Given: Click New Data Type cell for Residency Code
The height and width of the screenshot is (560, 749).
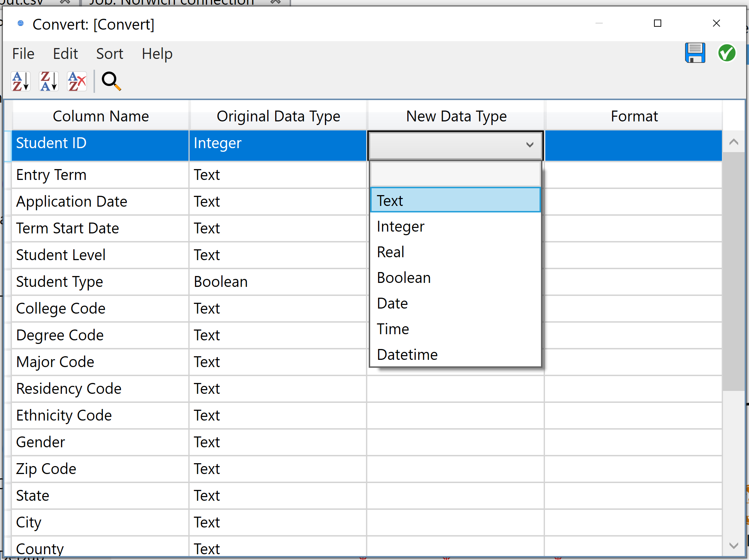Looking at the screenshot, I should point(456,389).
